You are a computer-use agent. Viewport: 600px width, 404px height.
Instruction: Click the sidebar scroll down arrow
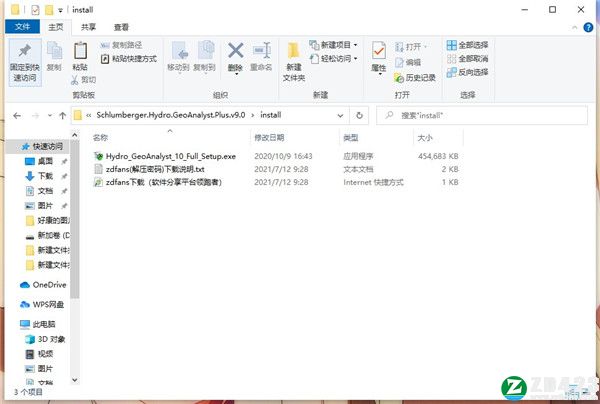[75, 380]
